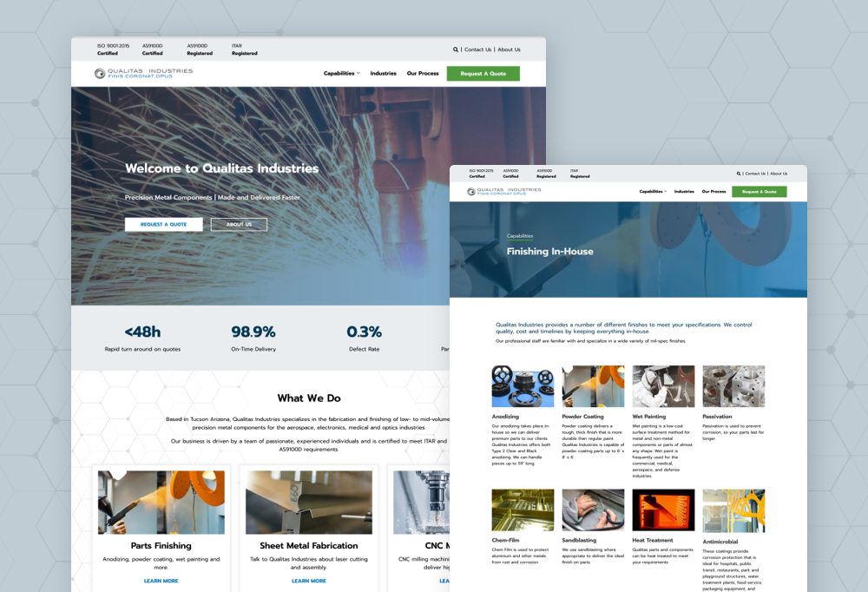Screen dimensions: 868x592
Task: Click the Powder Coating heading text
Action: pos(583,417)
